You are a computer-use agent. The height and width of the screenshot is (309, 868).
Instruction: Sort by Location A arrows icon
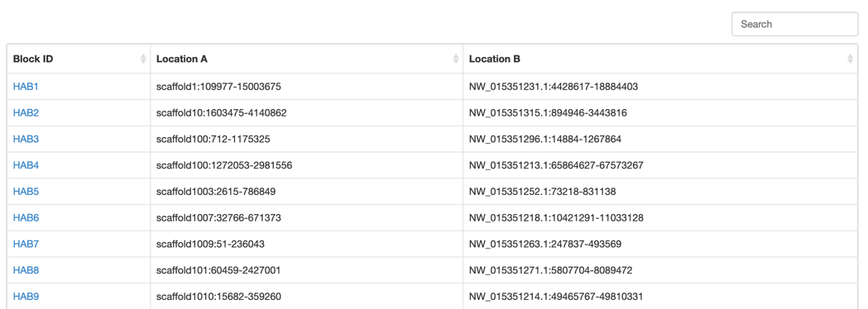456,59
